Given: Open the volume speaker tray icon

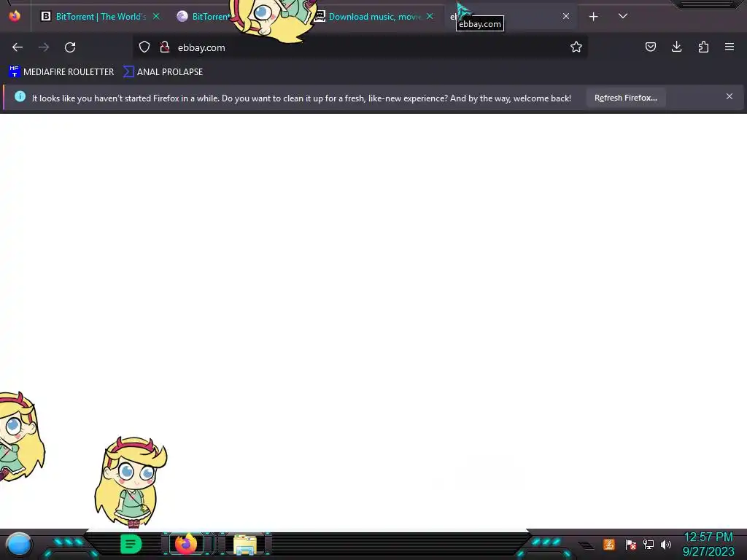Looking at the screenshot, I should point(666,544).
